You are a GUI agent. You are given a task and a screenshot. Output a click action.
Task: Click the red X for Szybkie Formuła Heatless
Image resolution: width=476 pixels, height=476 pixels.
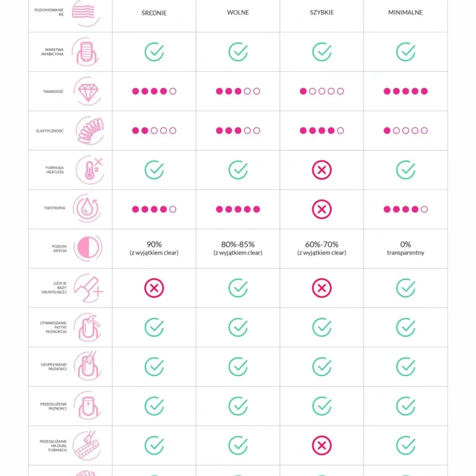[322, 170]
